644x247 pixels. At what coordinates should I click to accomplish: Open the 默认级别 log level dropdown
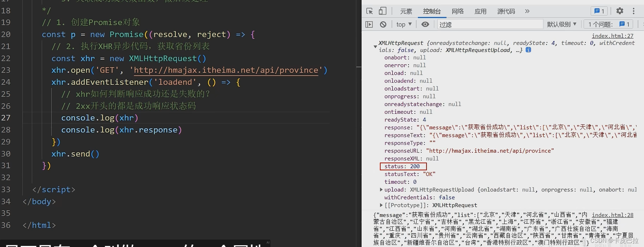(561, 24)
